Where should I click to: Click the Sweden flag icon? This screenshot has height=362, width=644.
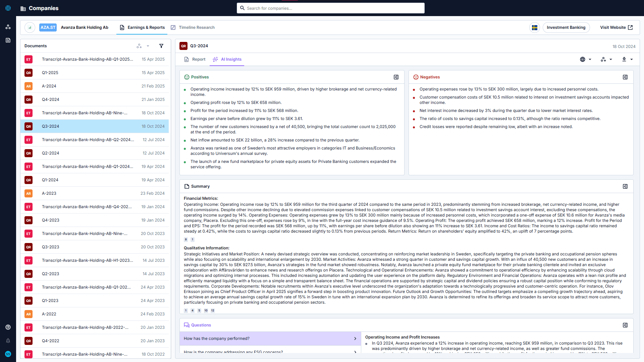coord(535,27)
